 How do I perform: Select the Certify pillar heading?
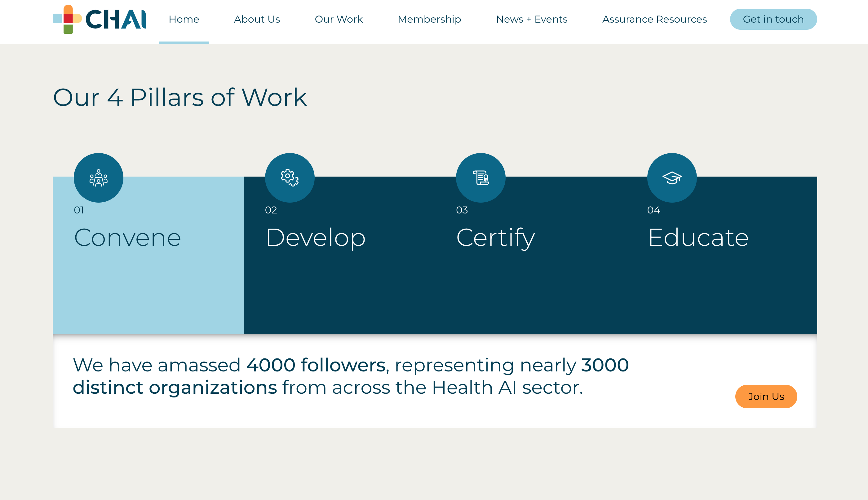click(495, 238)
